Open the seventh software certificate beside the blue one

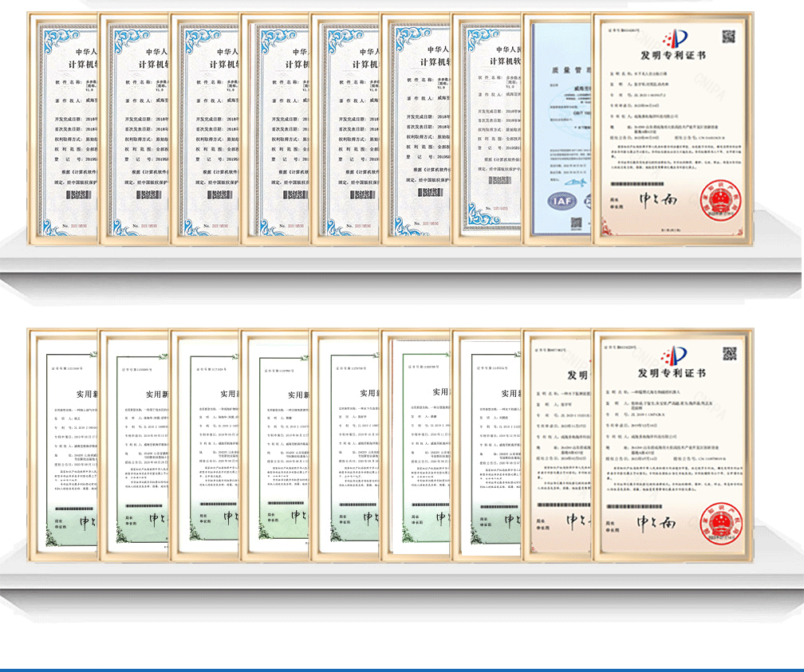(x=487, y=129)
